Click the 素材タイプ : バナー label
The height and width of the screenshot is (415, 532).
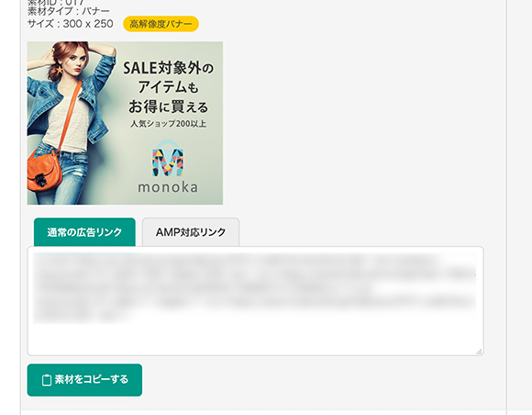(69, 11)
